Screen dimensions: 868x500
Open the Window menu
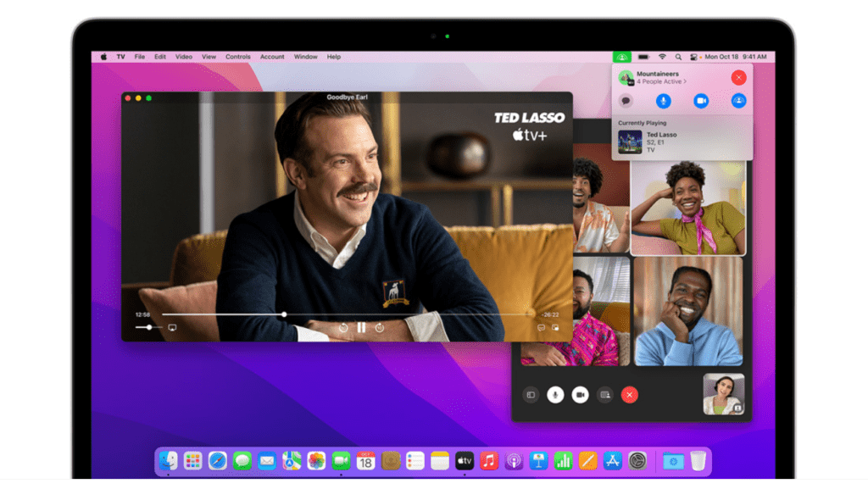(305, 57)
